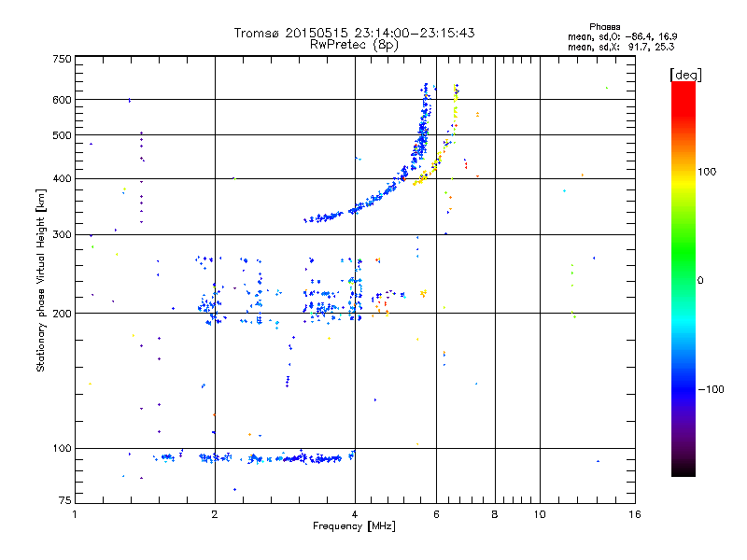Click the x-axis '8' tick label

(495, 514)
